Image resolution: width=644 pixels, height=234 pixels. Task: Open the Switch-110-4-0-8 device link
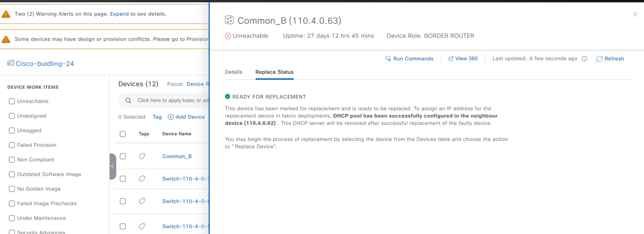185,201
